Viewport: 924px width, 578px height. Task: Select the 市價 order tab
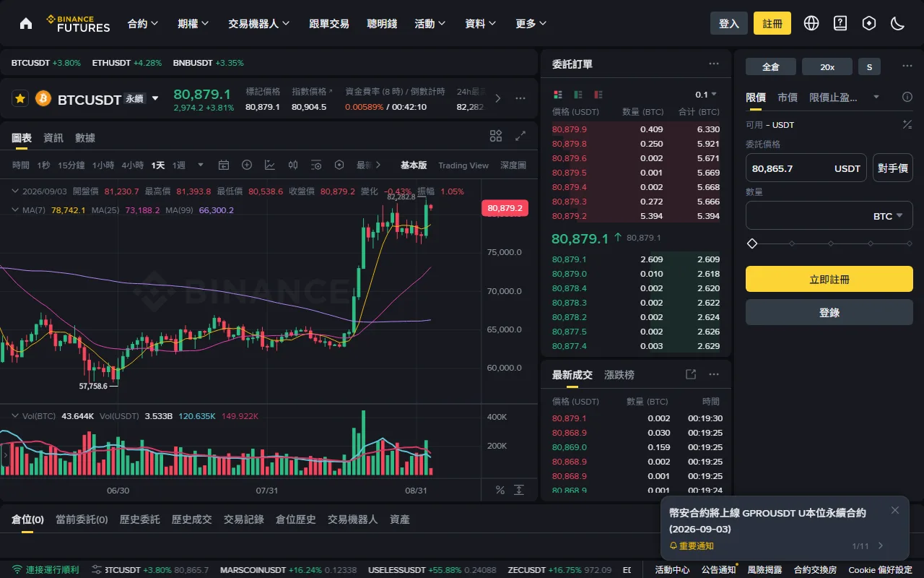coord(788,97)
